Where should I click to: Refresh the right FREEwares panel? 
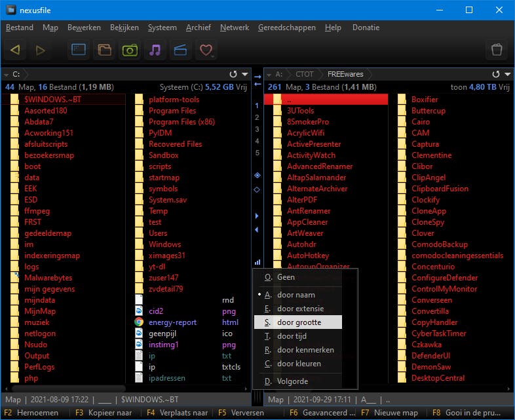(496, 74)
